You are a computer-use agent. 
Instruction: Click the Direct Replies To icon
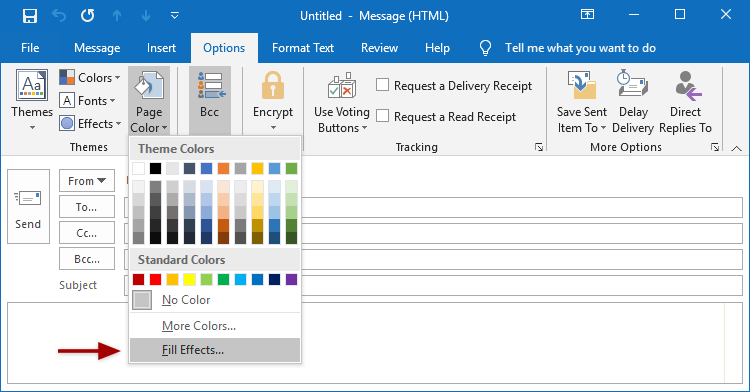687,86
